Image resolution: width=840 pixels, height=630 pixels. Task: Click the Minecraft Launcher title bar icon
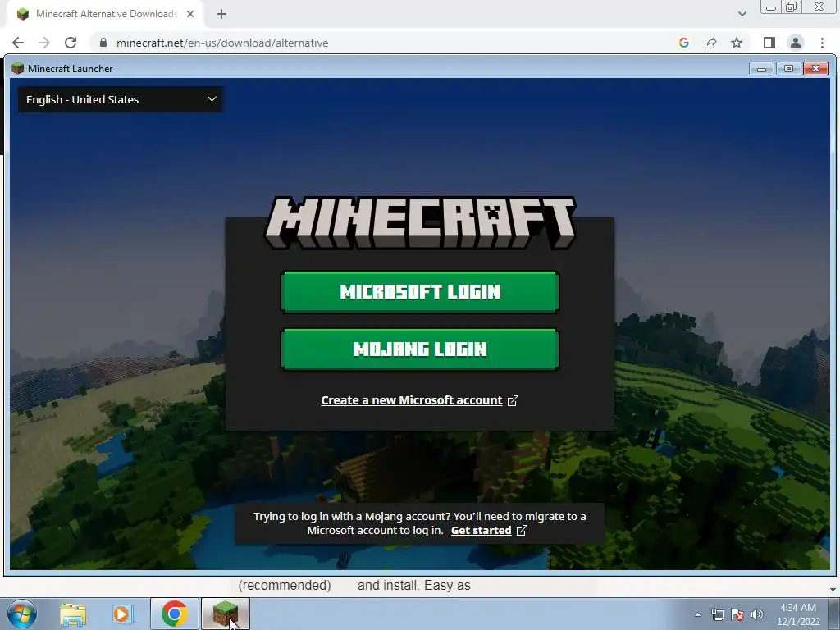(x=18, y=68)
